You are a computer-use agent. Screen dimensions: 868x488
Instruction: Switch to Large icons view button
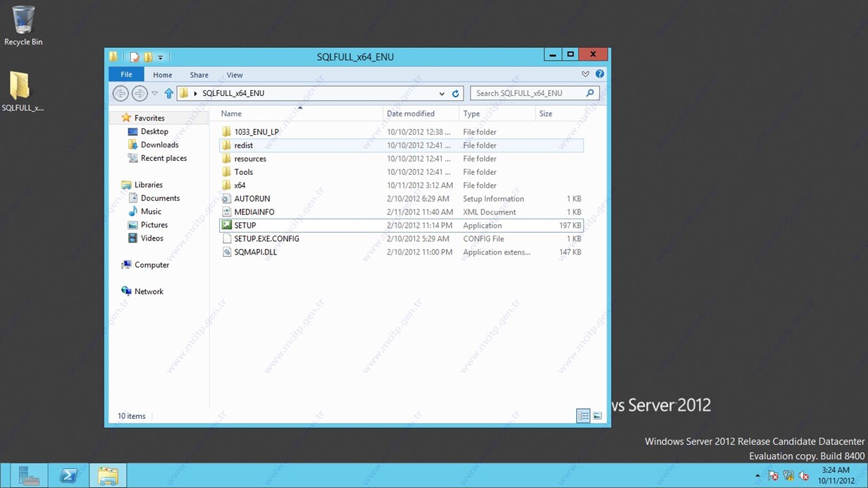point(597,416)
